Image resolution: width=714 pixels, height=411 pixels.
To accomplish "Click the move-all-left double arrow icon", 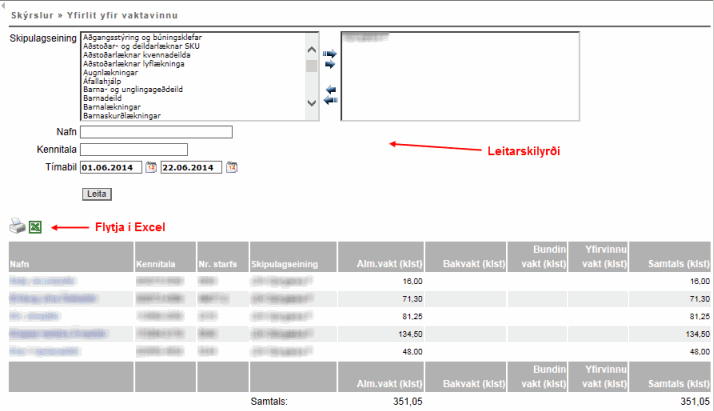I will pyautogui.click(x=331, y=100).
